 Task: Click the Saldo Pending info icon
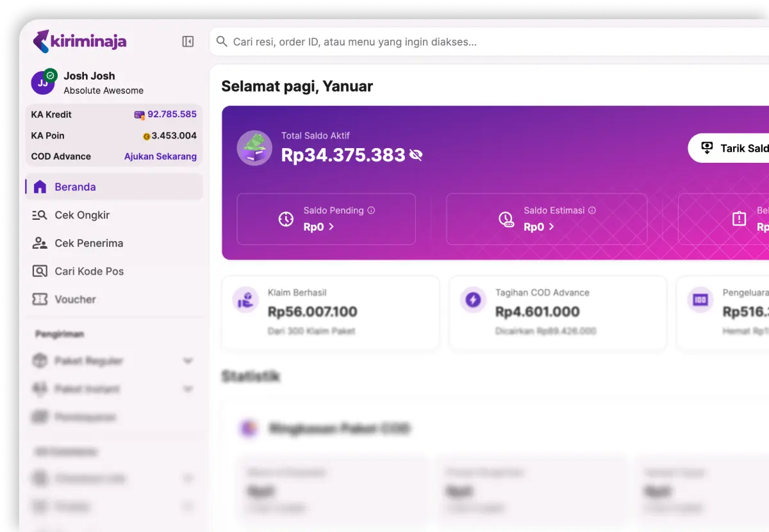pos(371,210)
